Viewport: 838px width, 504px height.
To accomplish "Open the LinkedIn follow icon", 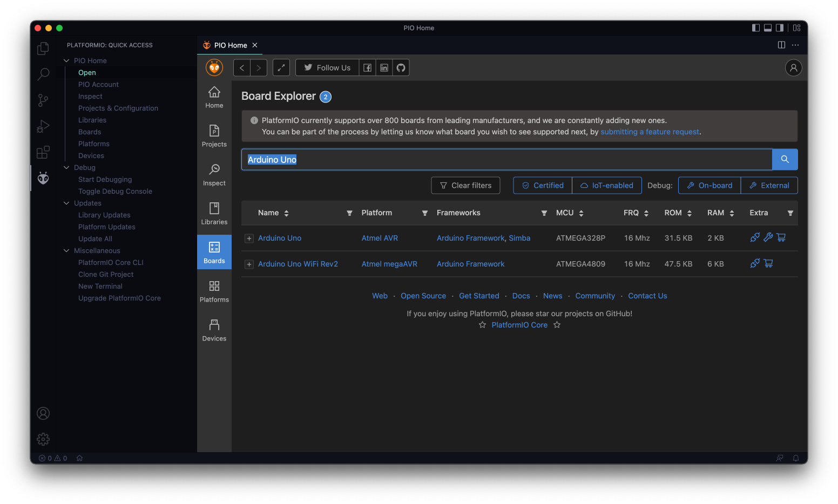I will 384,67.
